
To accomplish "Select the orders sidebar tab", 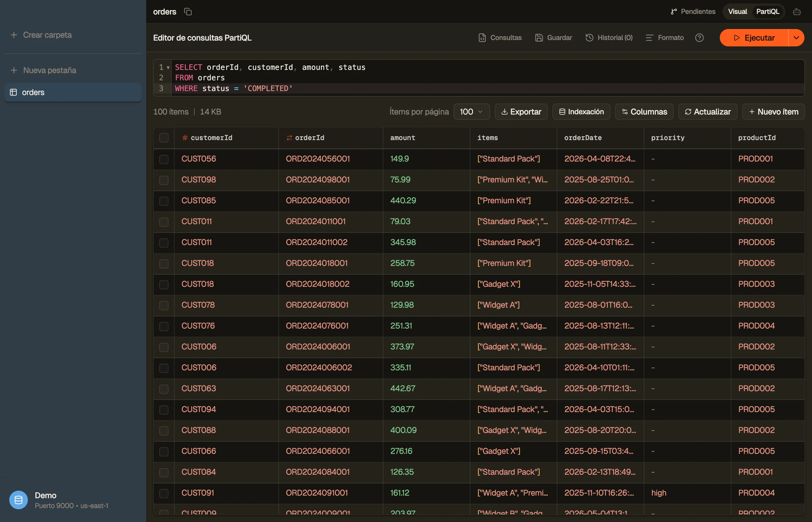I will 73,92.
